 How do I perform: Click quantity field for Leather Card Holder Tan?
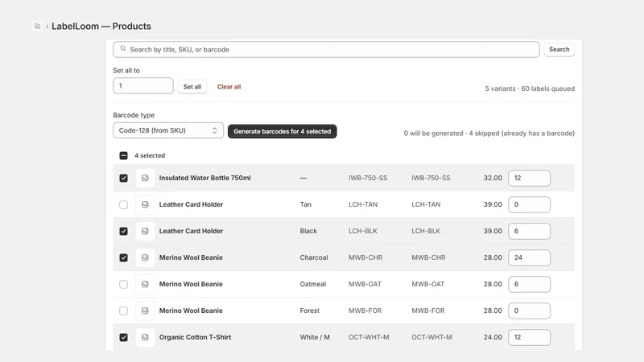tap(529, 204)
